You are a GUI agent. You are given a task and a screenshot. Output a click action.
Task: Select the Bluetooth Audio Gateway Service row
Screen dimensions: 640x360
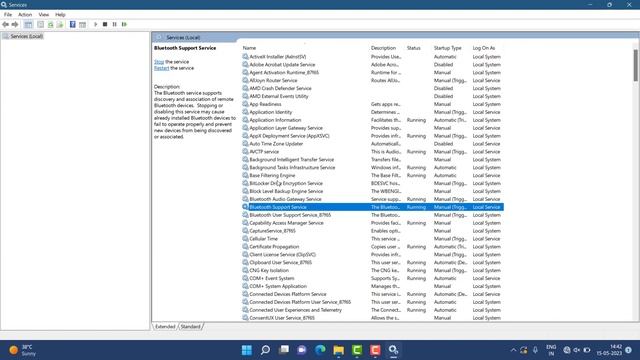(373, 199)
